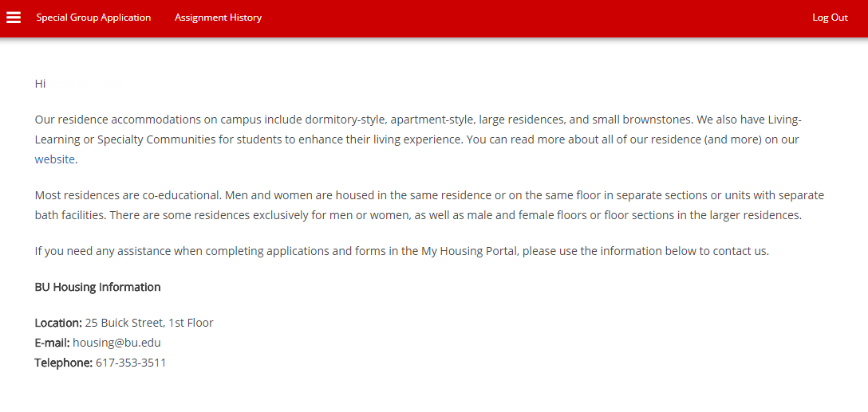The image size is (868, 412).
Task: Select the telephone number 617-353-3511
Action: point(131,363)
